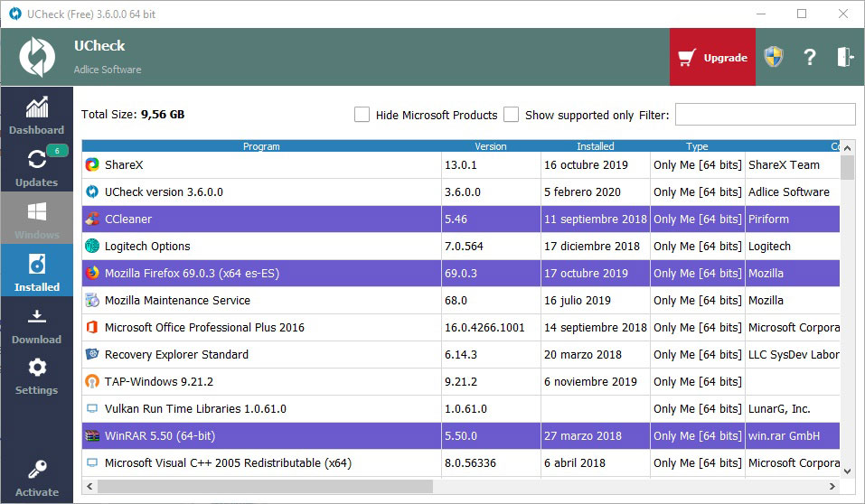
Task: Click the administrator shield icon
Action: [x=774, y=57]
